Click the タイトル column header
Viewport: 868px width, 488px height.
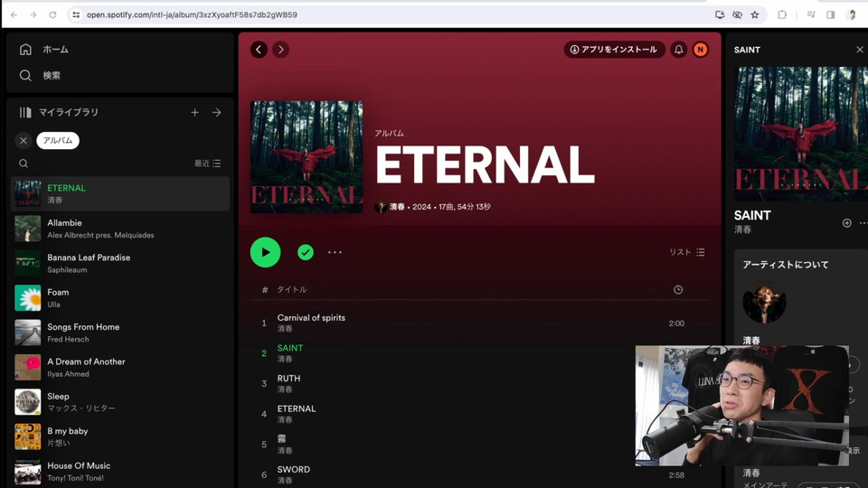click(x=292, y=289)
